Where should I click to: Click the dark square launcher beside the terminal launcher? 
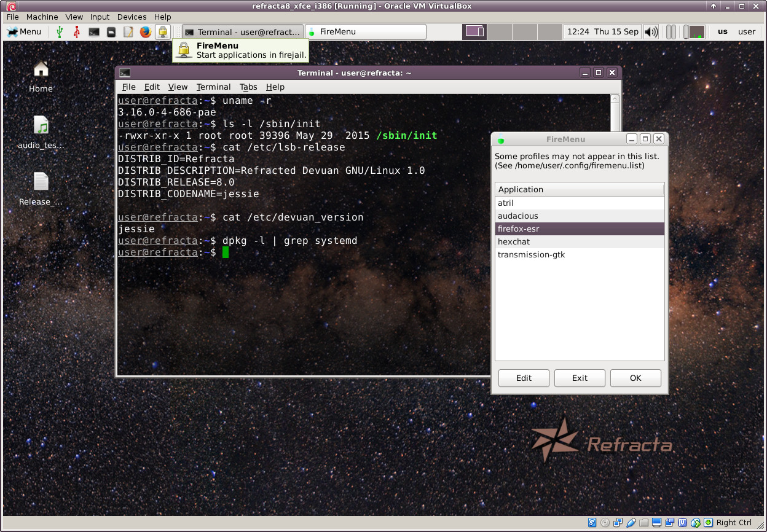111,32
